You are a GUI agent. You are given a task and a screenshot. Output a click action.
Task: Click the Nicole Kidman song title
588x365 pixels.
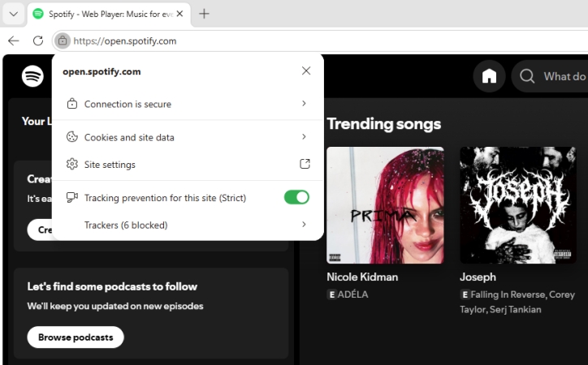[362, 277]
